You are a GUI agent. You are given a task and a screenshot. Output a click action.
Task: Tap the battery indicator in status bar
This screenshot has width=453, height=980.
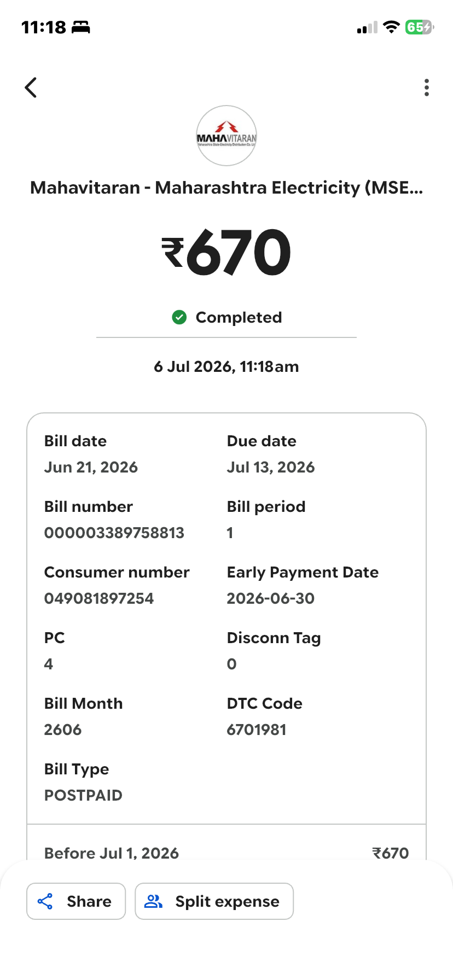pyautogui.click(x=420, y=27)
